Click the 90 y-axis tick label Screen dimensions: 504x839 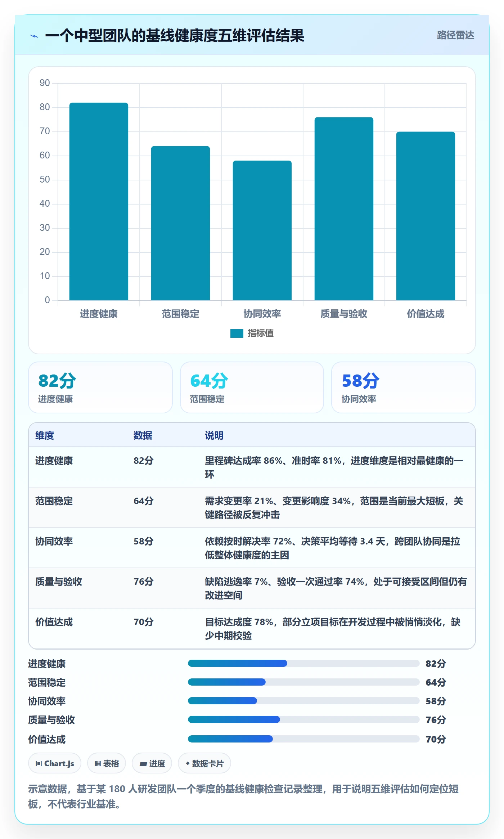45,83
